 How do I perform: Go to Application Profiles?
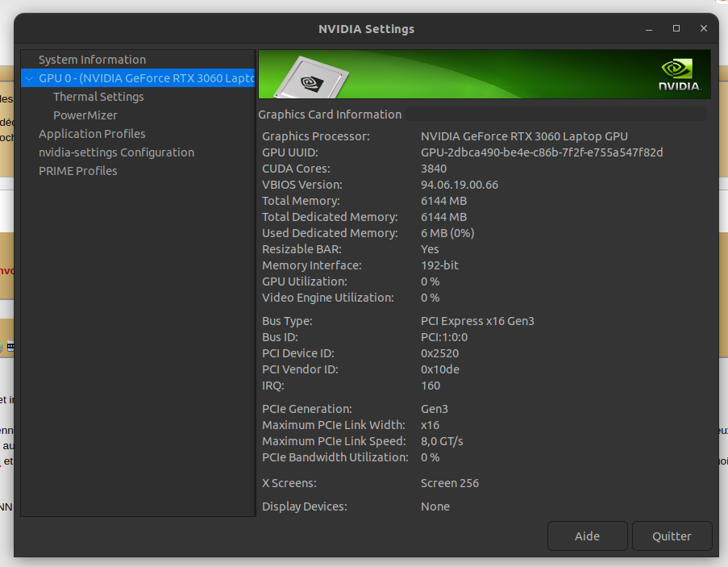(92, 134)
